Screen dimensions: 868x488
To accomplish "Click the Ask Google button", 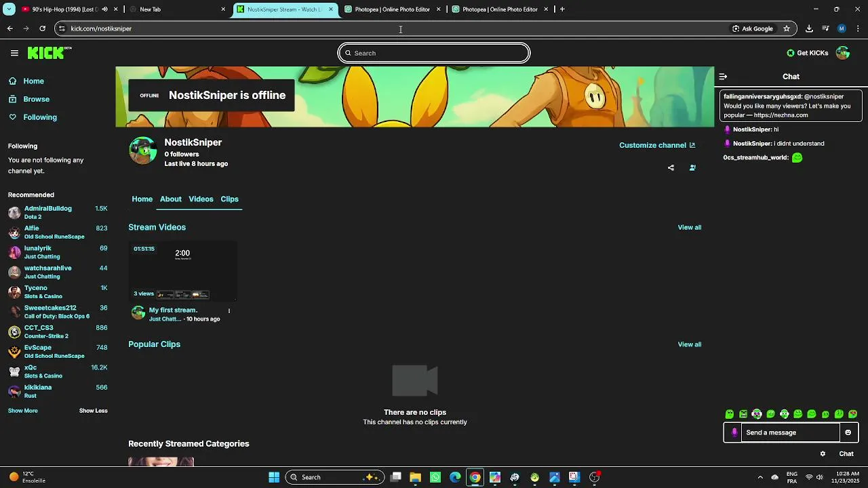I will click(x=753, y=28).
